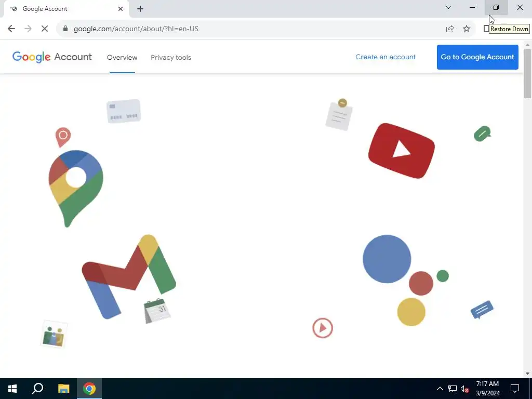Open a new browser tab

pos(140,9)
